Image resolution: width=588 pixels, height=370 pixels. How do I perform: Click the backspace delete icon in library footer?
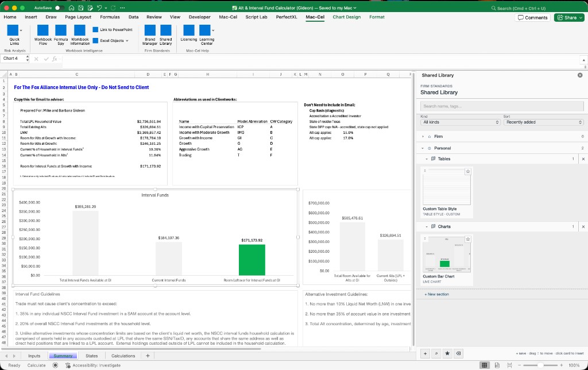tap(459, 353)
